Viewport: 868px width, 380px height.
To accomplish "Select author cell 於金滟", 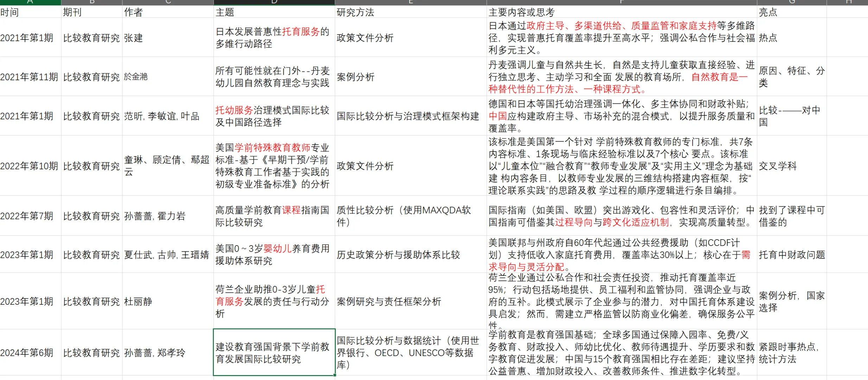I will click(168, 76).
